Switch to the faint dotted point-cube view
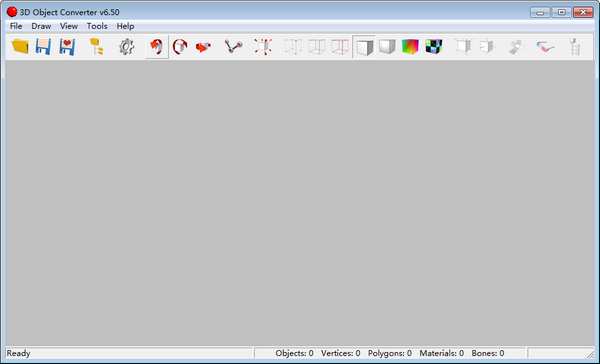 293,47
